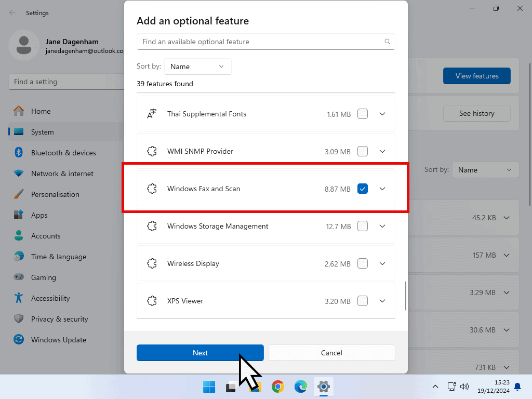Open the volume speaker tray icon
The width and height of the screenshot is (532, 399).
pyautogui.click(x=464, y=387)
